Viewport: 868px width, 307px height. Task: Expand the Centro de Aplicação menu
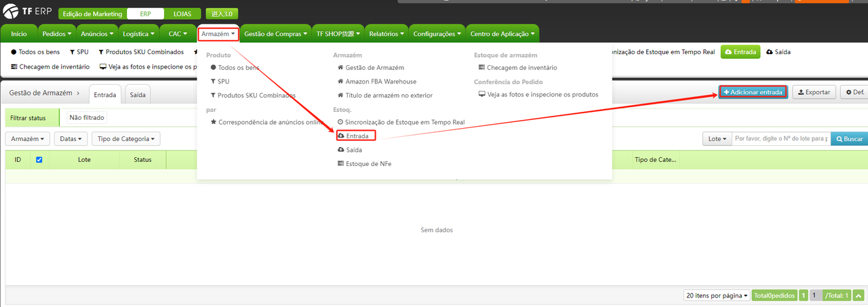[502, 33]
